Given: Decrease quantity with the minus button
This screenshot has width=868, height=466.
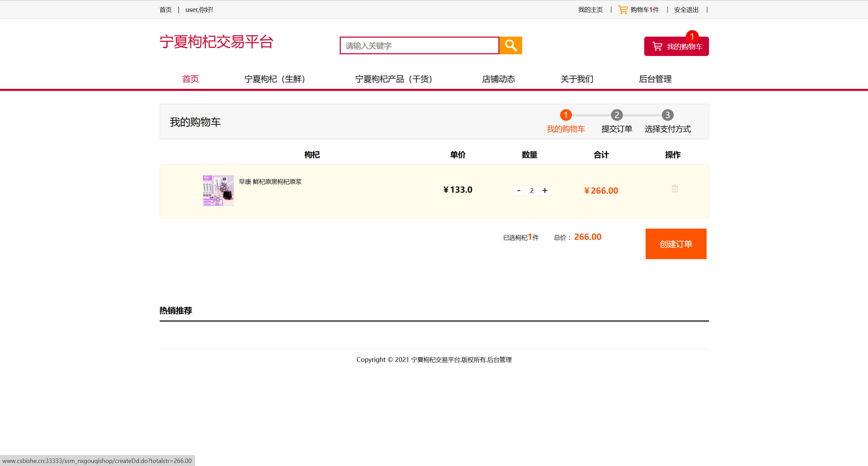Looking at the screenshot, I should [x=519, y=191].
